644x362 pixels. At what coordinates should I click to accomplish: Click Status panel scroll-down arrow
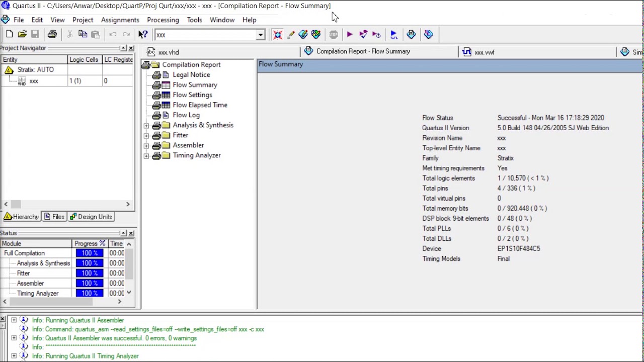[129, 293]
